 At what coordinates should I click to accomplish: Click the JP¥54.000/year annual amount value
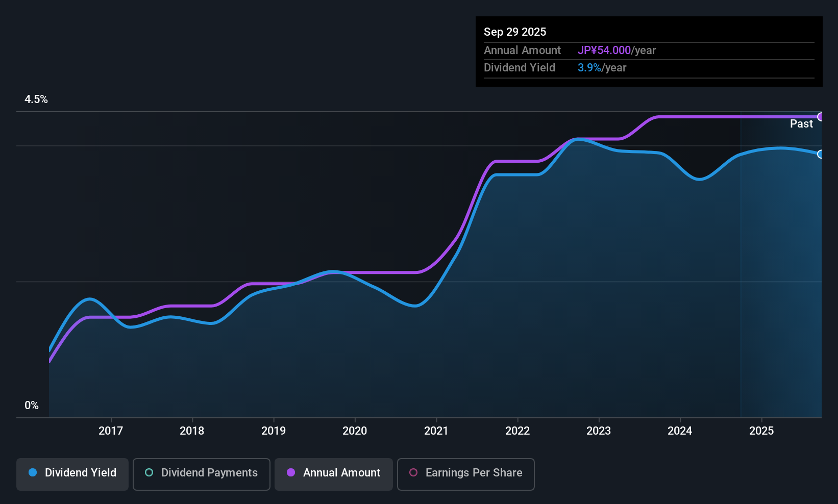point(617,51)
